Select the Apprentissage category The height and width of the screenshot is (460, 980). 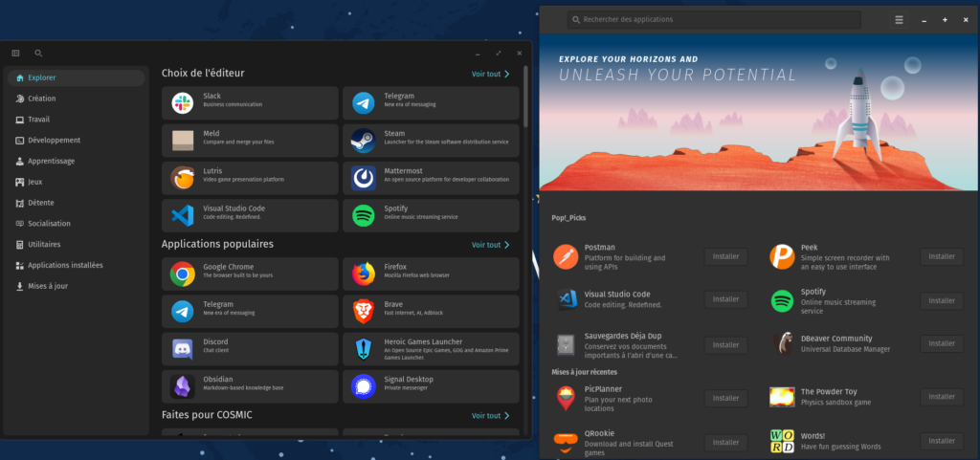[x=77, y=161]
